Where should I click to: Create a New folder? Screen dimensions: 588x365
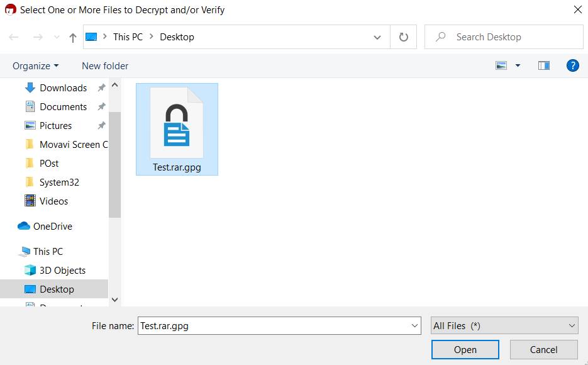[x=105, y=65]
